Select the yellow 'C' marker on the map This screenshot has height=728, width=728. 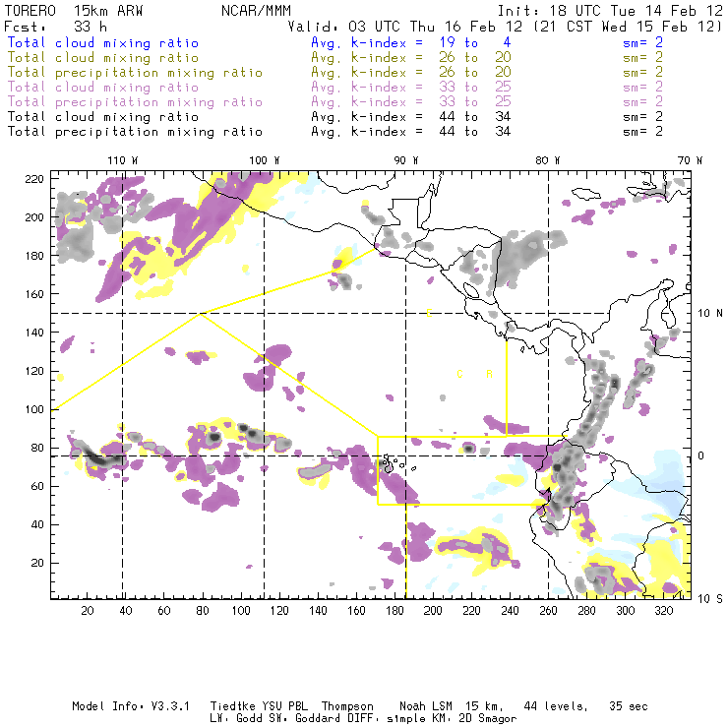click(459, 374)
